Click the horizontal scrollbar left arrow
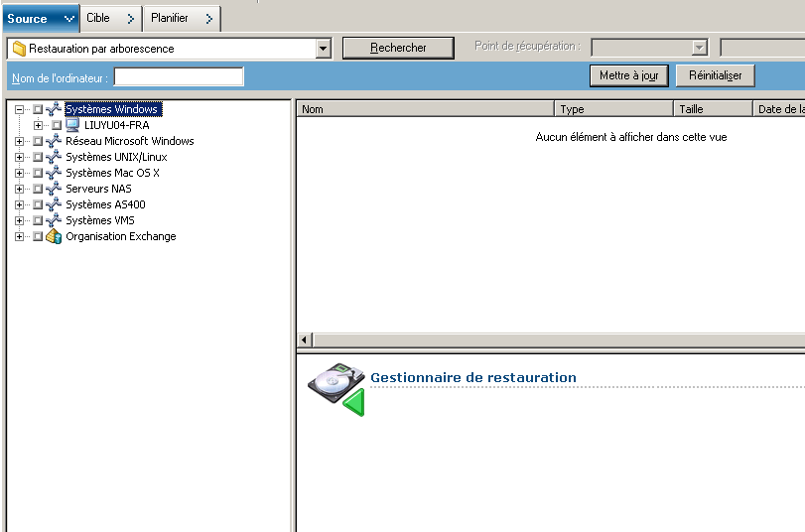This screenshot has width=805, height=532. point(305,339)
